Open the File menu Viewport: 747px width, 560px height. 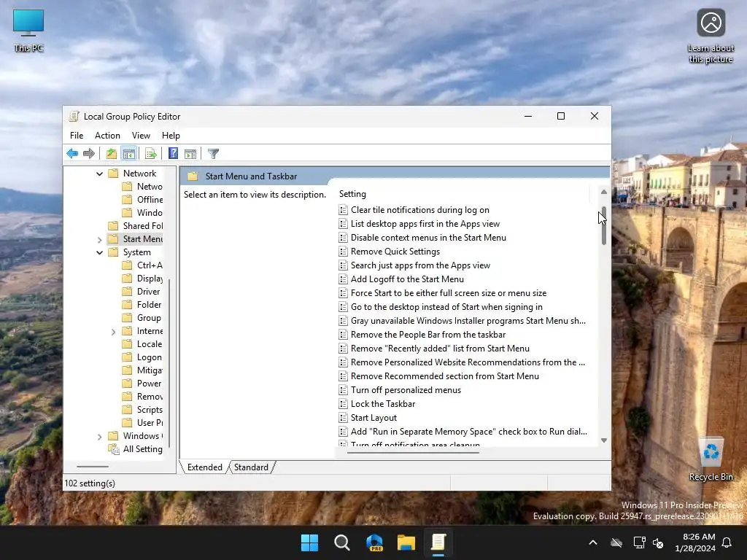77,136
